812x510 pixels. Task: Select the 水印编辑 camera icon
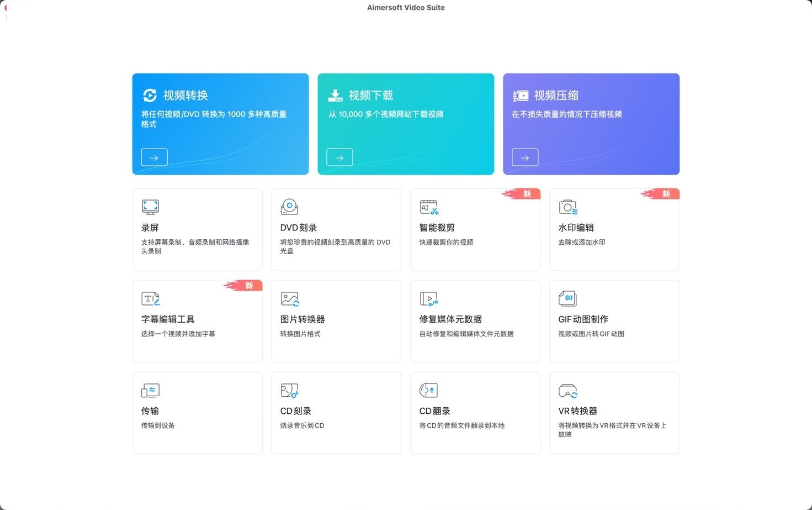tap(568, 207)
